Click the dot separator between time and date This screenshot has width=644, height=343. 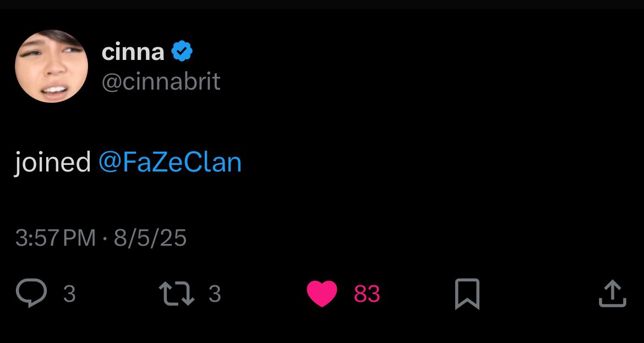pyautogui.click(x=105, y=238)
